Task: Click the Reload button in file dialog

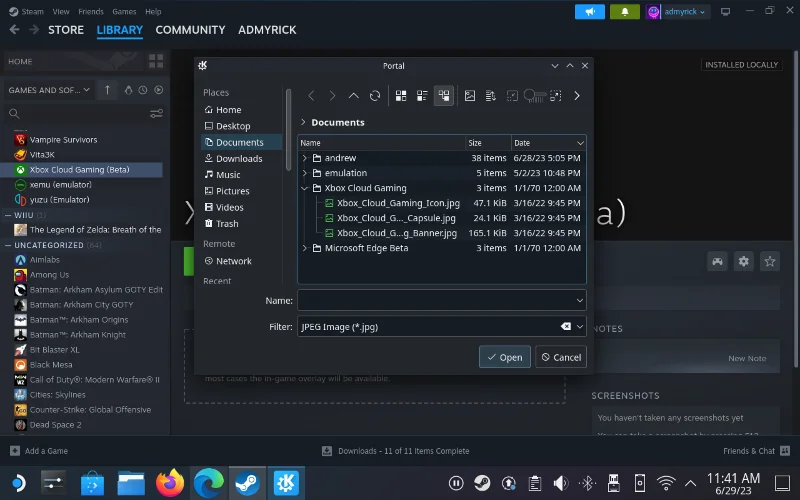Action: pos(375,96)
